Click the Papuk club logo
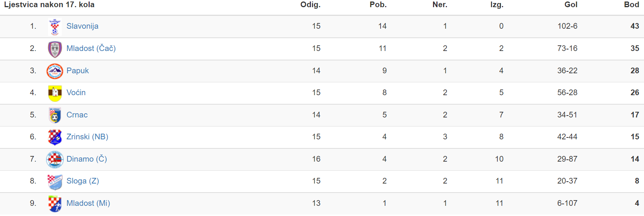The image size is (644, 216). [55, 71]
